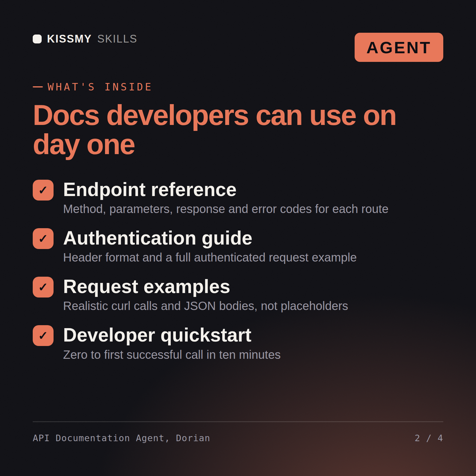Click the WHAT'S INSIDE section label
Viewport: 476px width, 476px height.
(x=100, y=87)
